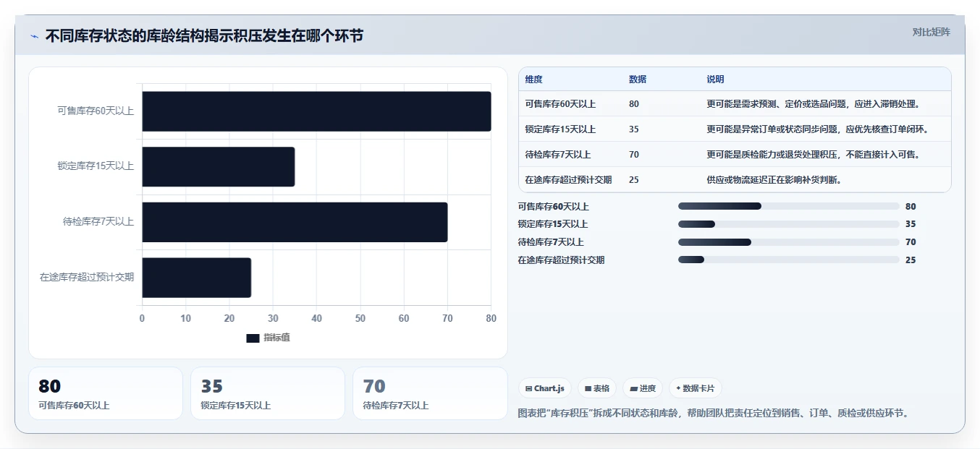Click the value 70 in the table
This screenshot has width=980, height=449.
click(x=634, y=155)
